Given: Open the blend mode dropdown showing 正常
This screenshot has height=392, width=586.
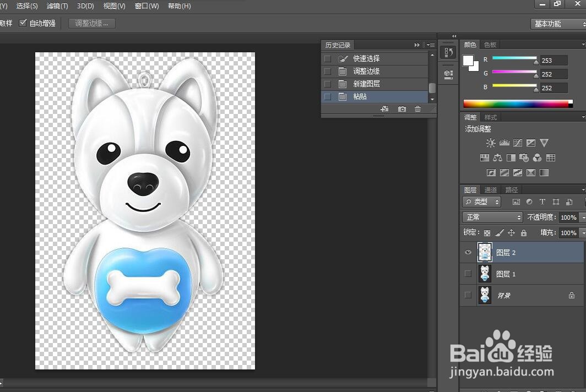Looking at the screenshot, I should pos(492,217).
